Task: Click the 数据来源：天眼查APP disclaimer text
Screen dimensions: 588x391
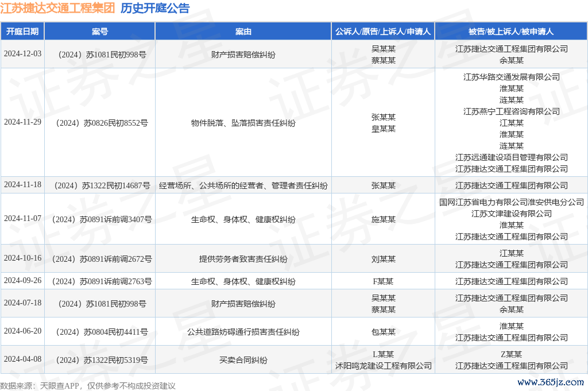Action: [x=88, y=386]
